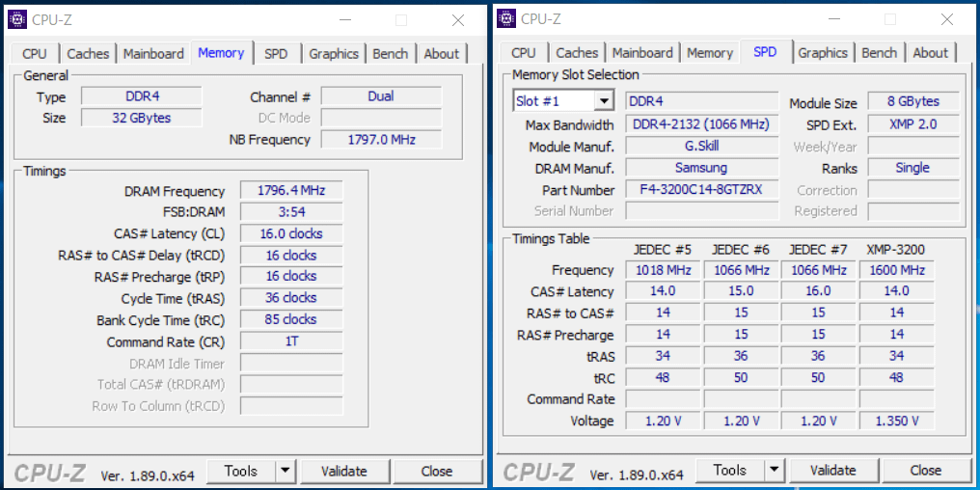The height and width of the screenshot is (490, 980).
Task: Click the DRAM Frequency value 1796.4 MHz
Action: (x=291, y=190)
